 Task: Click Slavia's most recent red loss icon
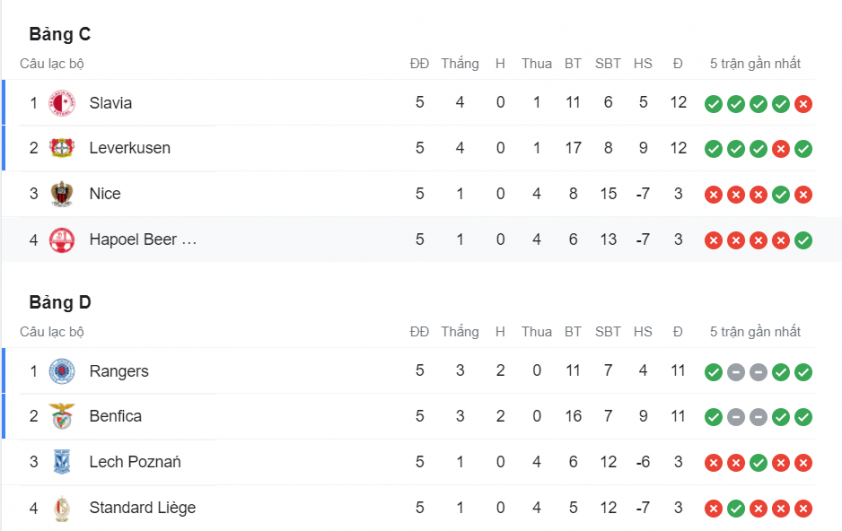803,104
